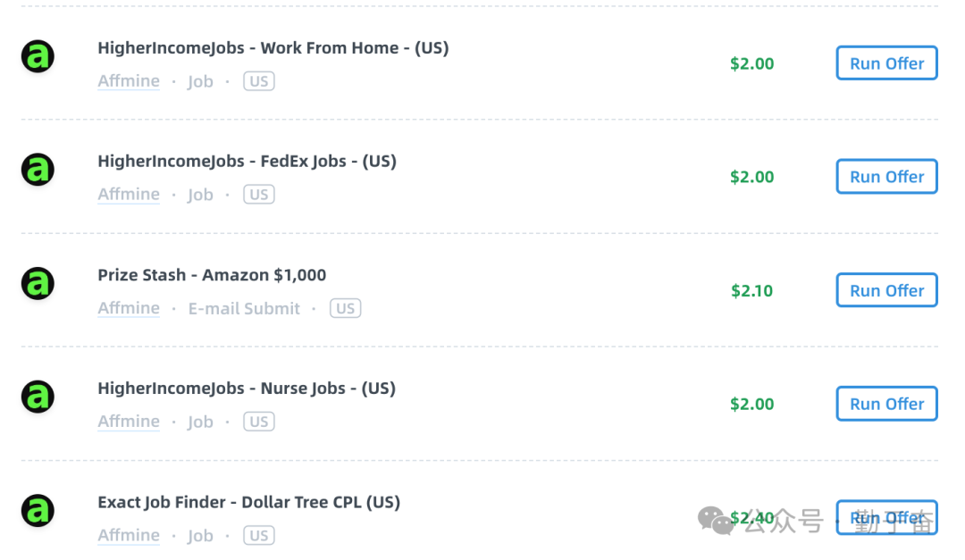This screenshot has height=560, width=965.
Task: Open the Affmine link under Work From Home
Action: tap(129, 81)
